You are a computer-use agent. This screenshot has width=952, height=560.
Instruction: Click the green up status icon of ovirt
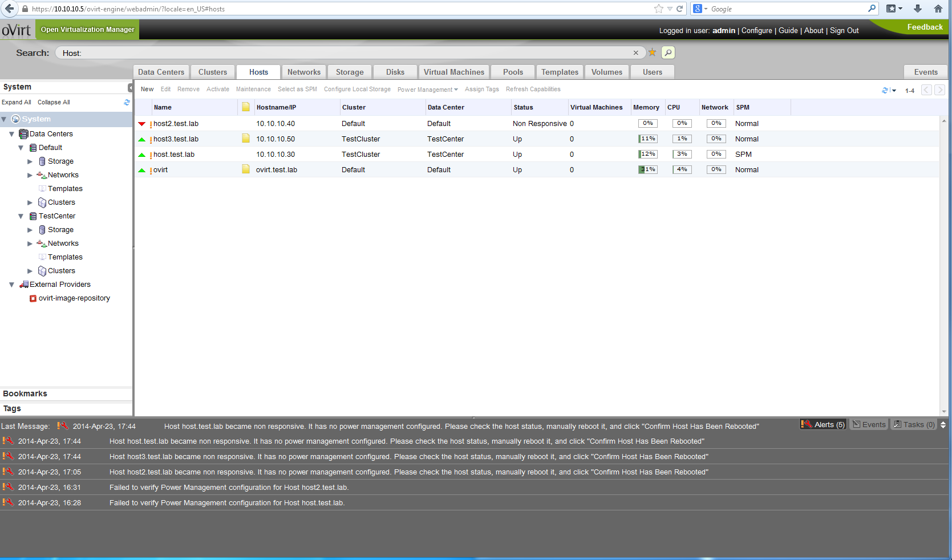click(x=142, y=170)
